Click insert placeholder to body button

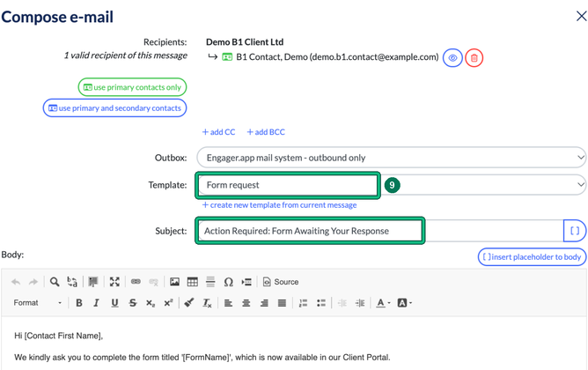pyautogui.click(x=532, y=257)
